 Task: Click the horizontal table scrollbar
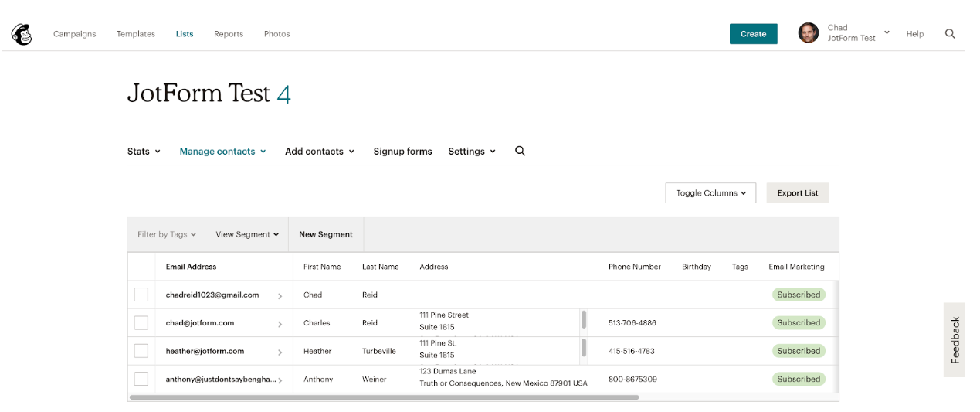click(x=384, y=397)
